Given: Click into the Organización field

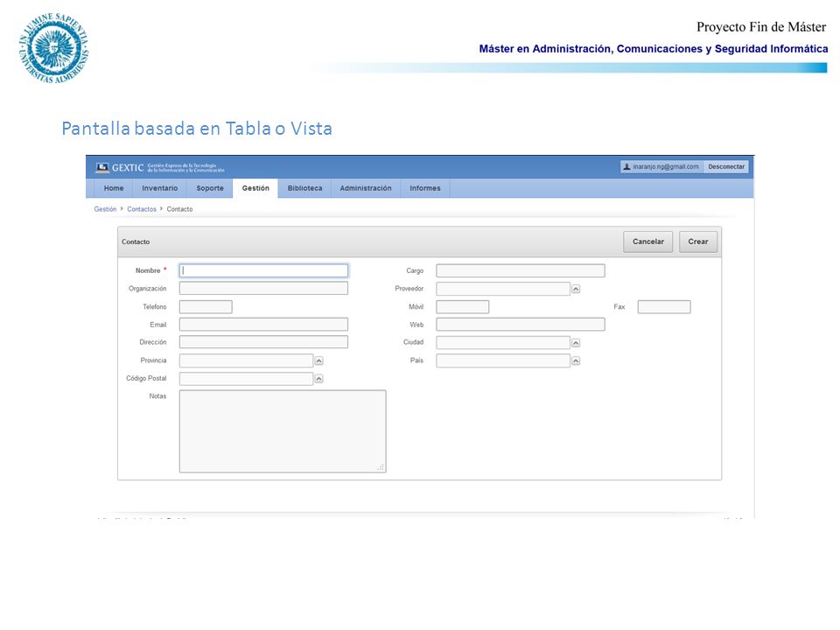Looking at the screenshot, I should click(x=263, y=288).
